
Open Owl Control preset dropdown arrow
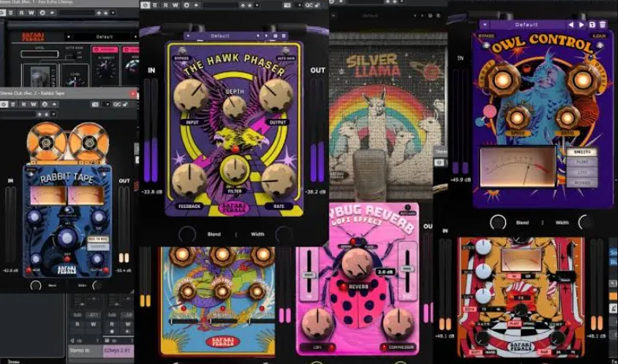pos(485,25)
